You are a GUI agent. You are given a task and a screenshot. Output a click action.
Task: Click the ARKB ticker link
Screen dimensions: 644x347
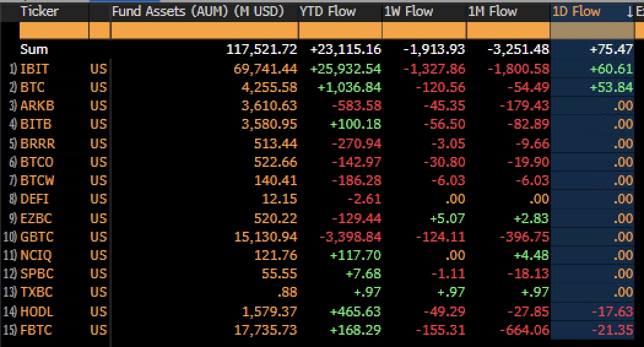37,106
